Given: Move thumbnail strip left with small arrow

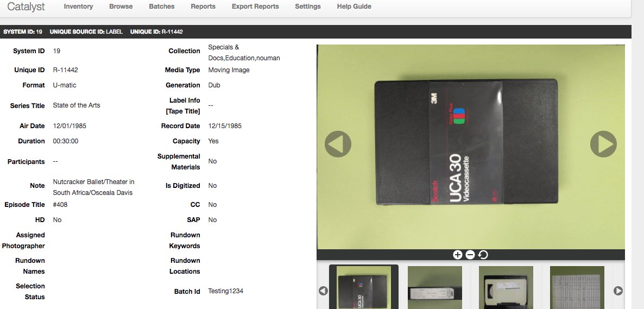Looking at the screenshot, I should pos(323,291).
